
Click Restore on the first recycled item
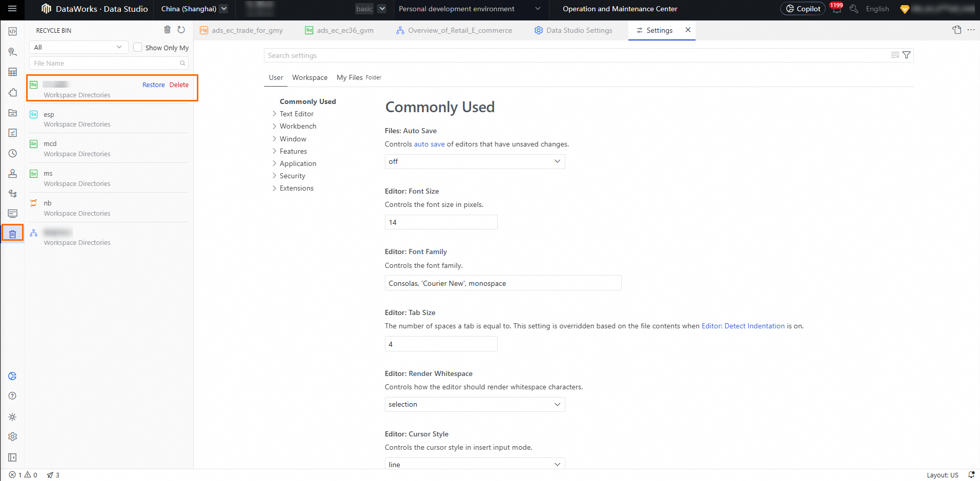click(153, 85)
